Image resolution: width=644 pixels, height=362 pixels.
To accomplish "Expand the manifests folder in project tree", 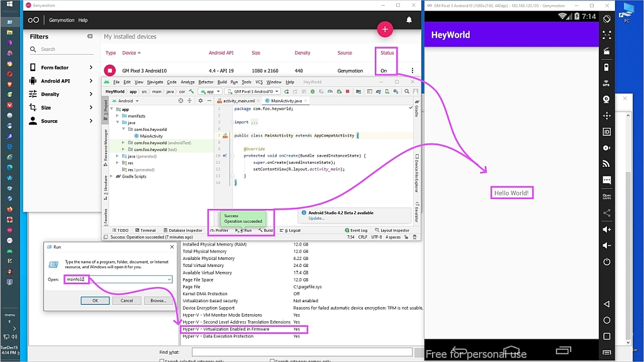I will pos(118,116).
